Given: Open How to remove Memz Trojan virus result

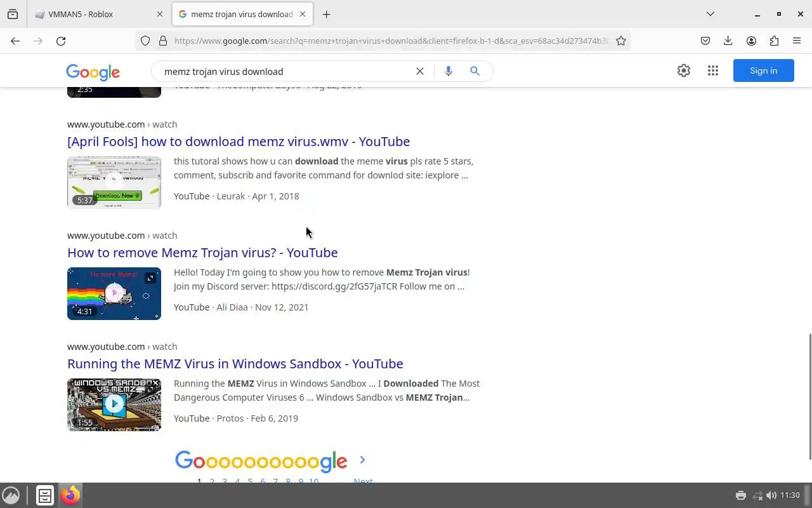Looking at the screenshot, I should (202, 252).
